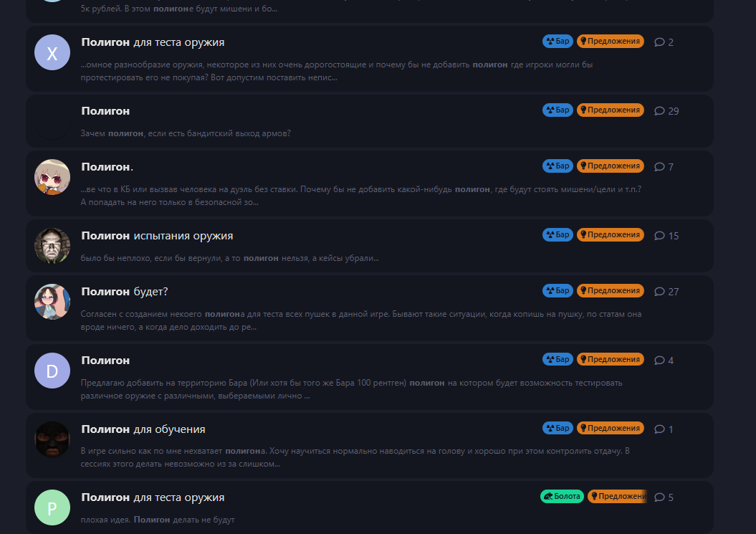Click the comment bubble icon showing 29 replies

pos(659,111)
